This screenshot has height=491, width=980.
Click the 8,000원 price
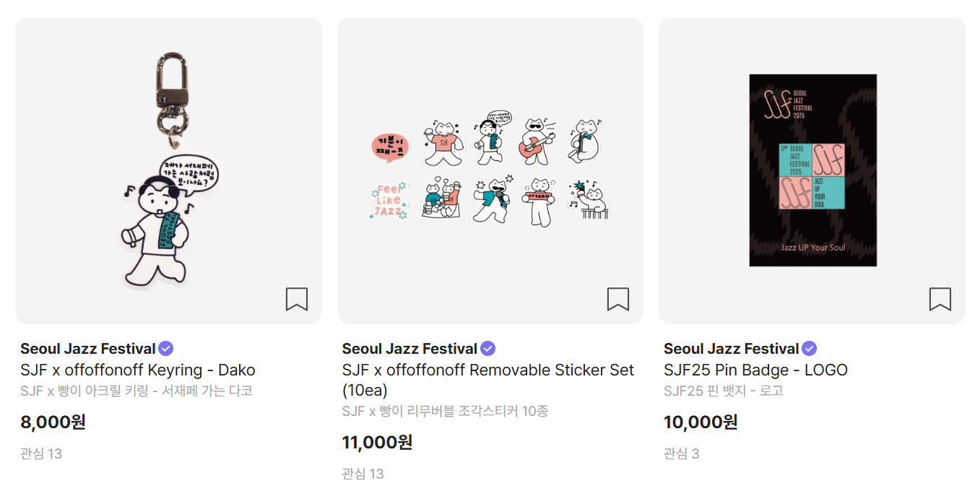tap(53, 422)
